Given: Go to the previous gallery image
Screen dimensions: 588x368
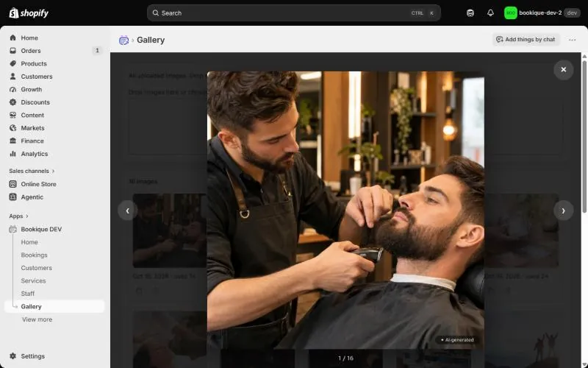Looking at the screenshot, I should [x=127, y=210].
